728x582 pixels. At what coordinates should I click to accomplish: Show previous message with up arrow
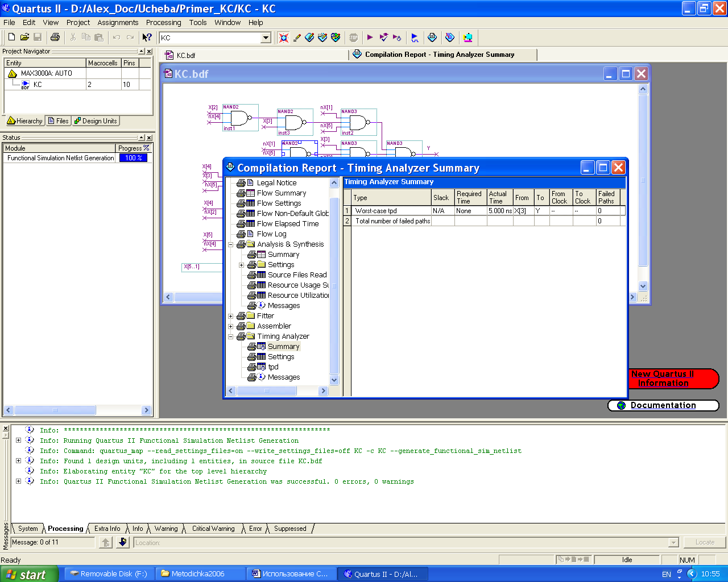(x=106, y=542)
